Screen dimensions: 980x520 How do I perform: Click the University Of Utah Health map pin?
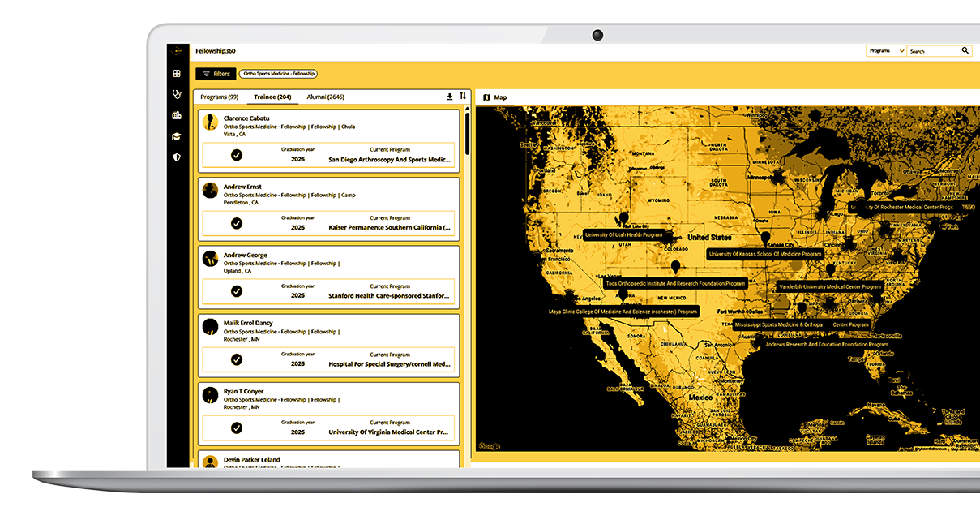623,217
